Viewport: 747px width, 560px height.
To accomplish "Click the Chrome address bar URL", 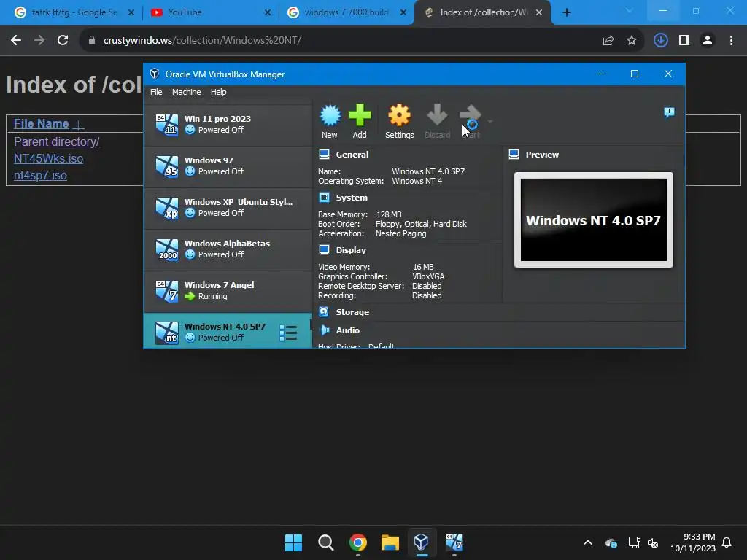I will 202,41.
